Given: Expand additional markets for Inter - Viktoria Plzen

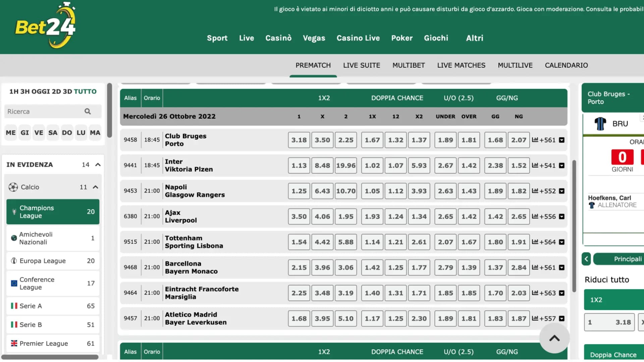Looking at the screenshot, I should (x=562, y=165).
